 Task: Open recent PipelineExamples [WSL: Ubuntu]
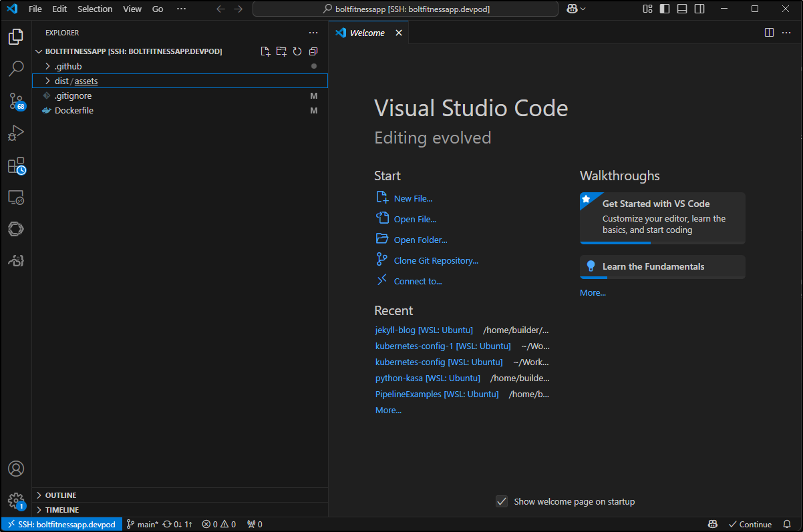click(437, 394)
